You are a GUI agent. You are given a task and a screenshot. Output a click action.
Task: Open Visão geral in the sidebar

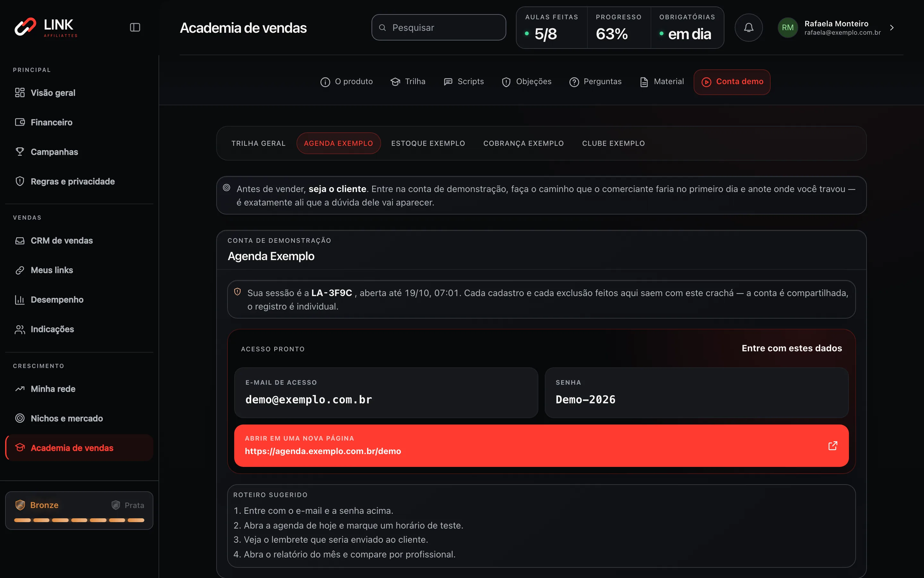[80, 93]
